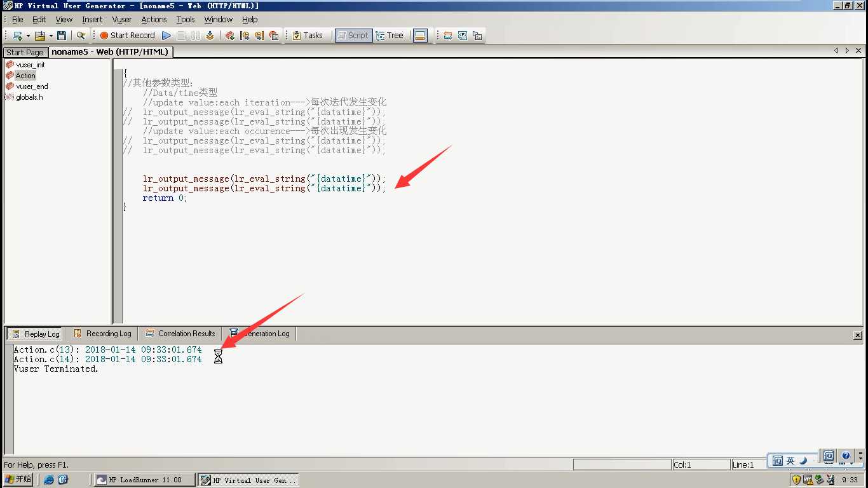Close the output log pane
868x488 pixels.
point(857,335)
